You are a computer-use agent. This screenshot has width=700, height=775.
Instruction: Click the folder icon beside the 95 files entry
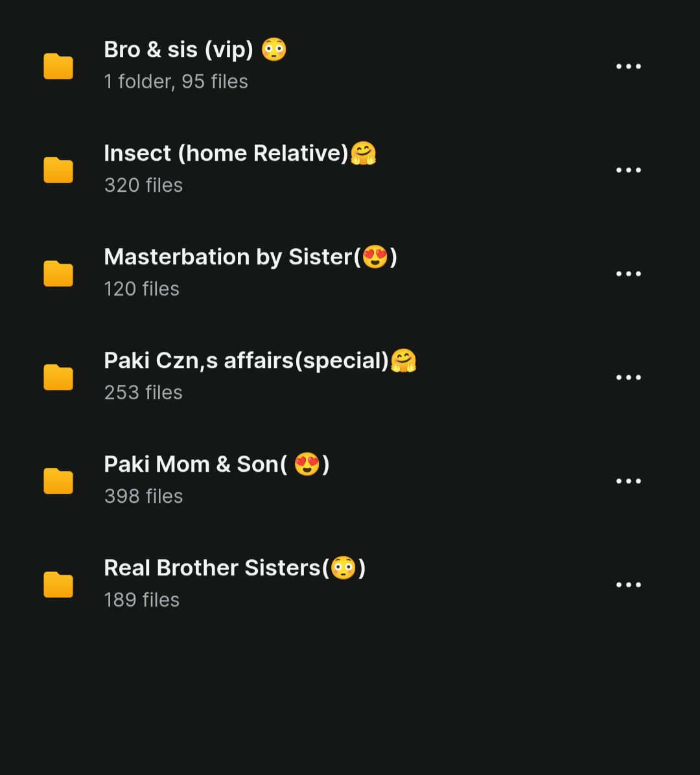click(58, 66)
